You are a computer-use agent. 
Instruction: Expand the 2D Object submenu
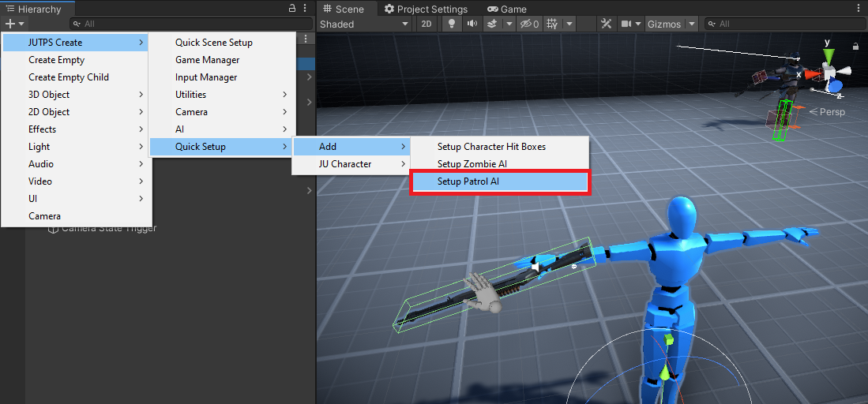(x=75, y=112)
